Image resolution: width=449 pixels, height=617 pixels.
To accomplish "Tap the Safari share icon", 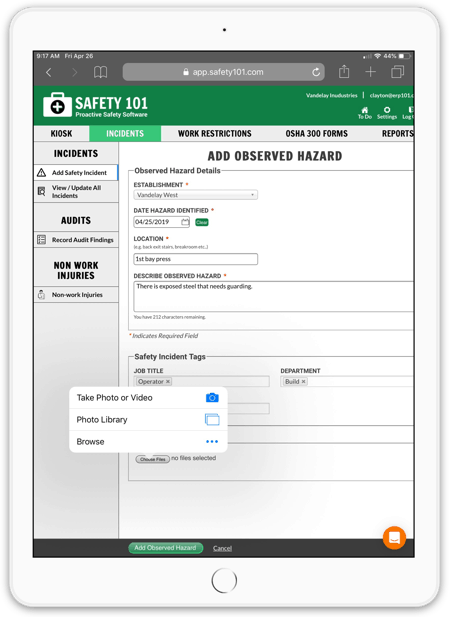I will 344,72.
